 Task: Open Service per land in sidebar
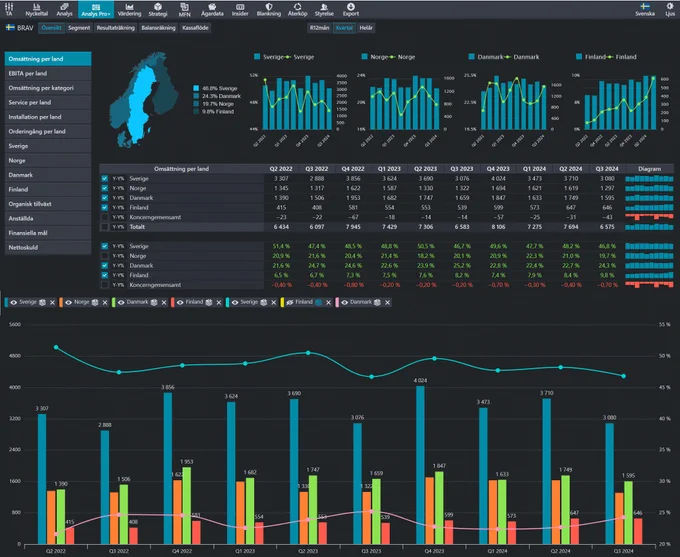click(x=48, y=102)
